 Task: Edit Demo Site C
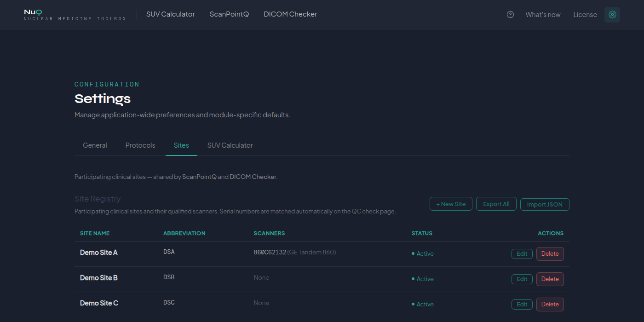coord(522,304)
